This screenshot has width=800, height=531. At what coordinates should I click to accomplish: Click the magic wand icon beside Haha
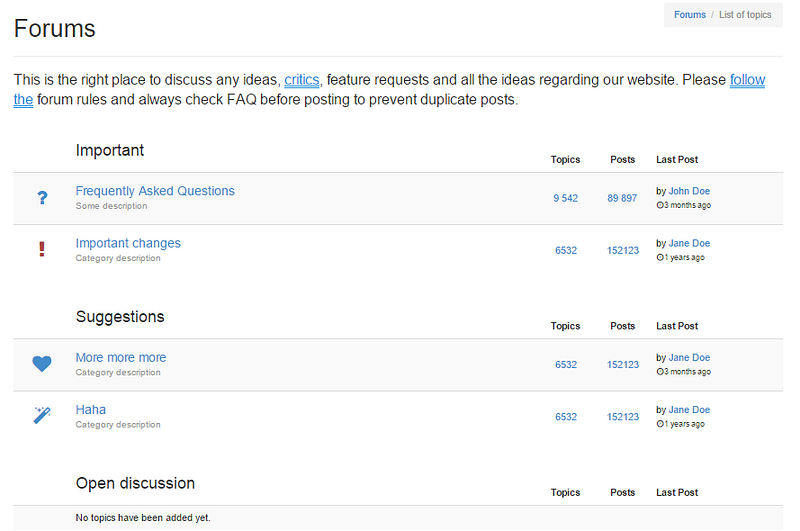[x=42, y=415]
